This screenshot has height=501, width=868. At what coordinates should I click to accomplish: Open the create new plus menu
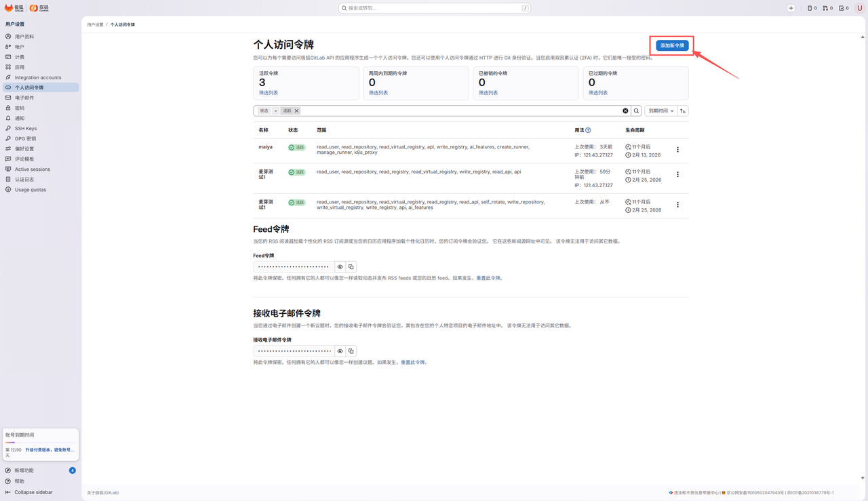point(791,8)
